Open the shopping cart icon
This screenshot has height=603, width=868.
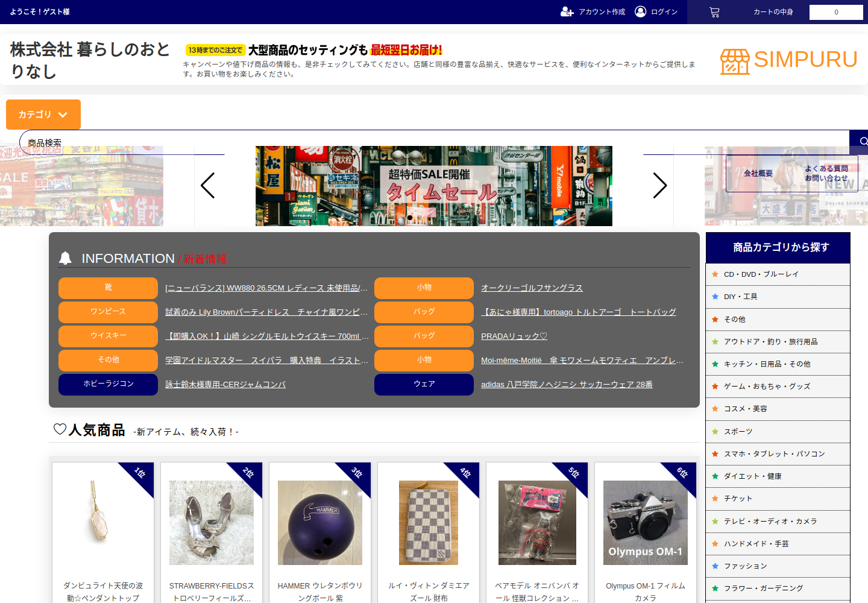[714, 12]
